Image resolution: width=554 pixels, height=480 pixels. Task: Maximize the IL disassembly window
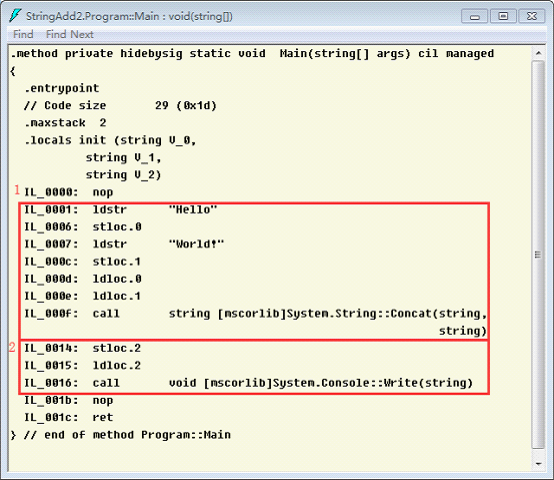[503, 17]
